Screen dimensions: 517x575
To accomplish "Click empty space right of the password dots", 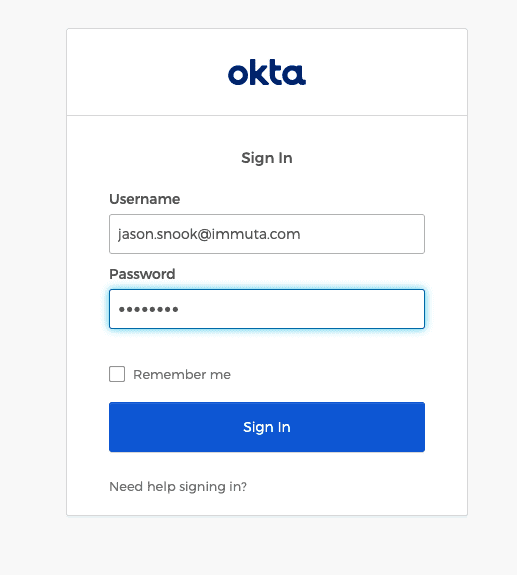I will [301, 309].
